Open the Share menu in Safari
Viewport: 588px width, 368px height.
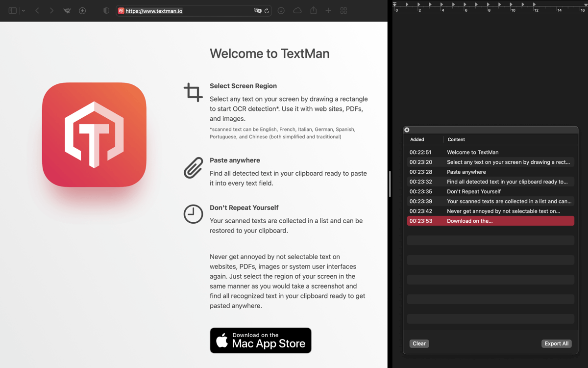314,10
